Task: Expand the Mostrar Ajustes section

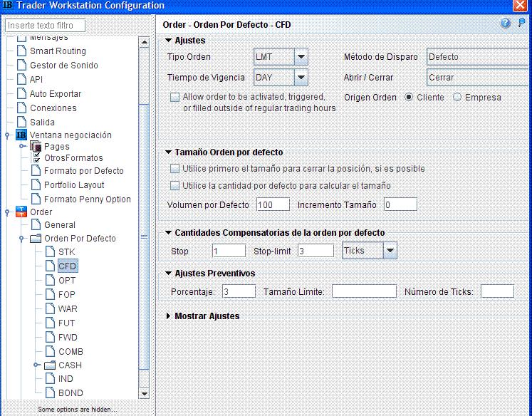Action: pyautogui.click(x=168, y=316)
